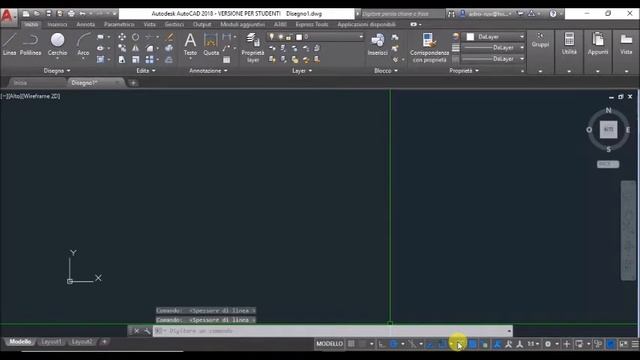
Task: Click the customization menu icon in status bar
Action: click(635, 344)
